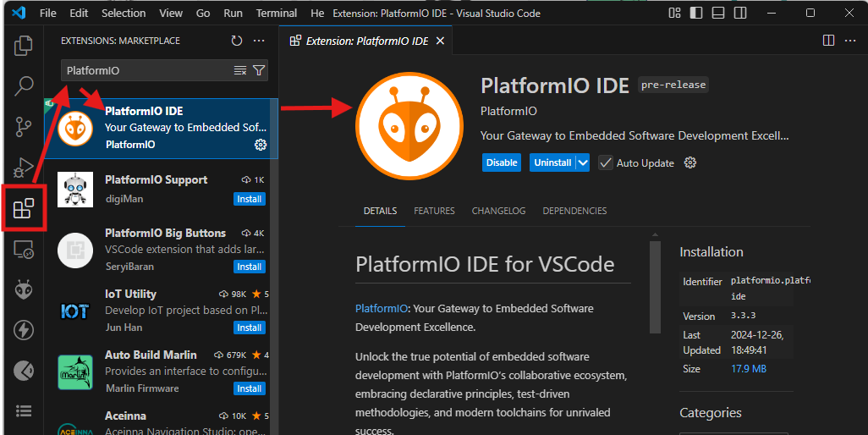This screenshot has height=435, width=868.
Task: Open the Edit menu
Action: (x=79, y=13)
